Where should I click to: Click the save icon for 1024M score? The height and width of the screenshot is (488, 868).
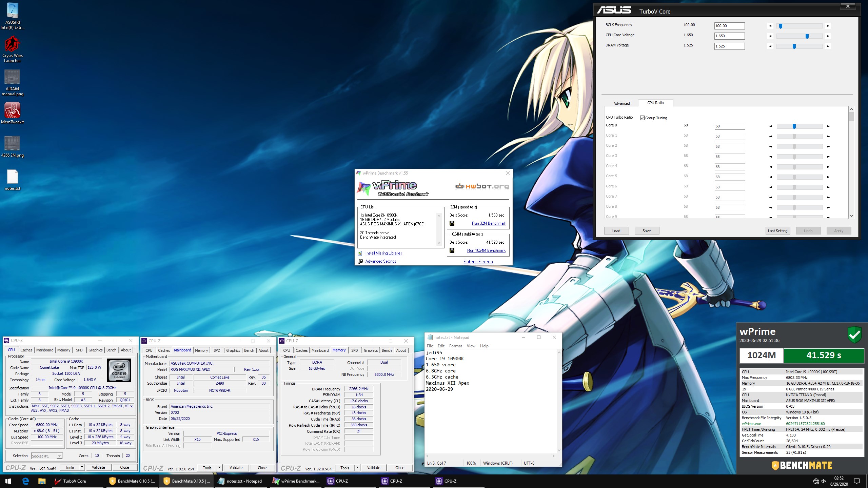click(x=452, y=250)
